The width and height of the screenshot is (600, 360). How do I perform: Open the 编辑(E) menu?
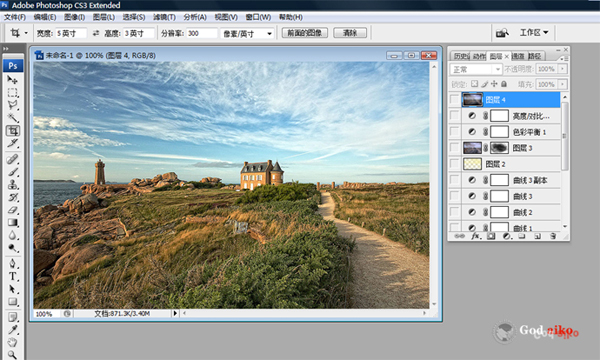pos(45,17)
